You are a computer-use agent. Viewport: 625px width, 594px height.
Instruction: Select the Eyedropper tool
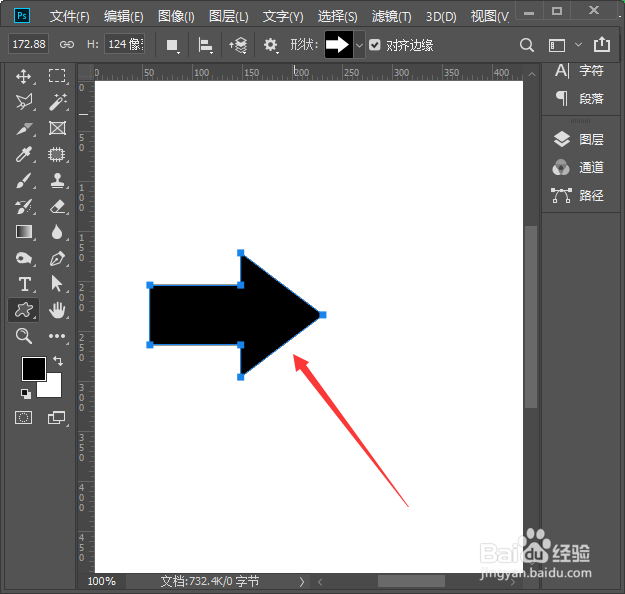(24, 154)
